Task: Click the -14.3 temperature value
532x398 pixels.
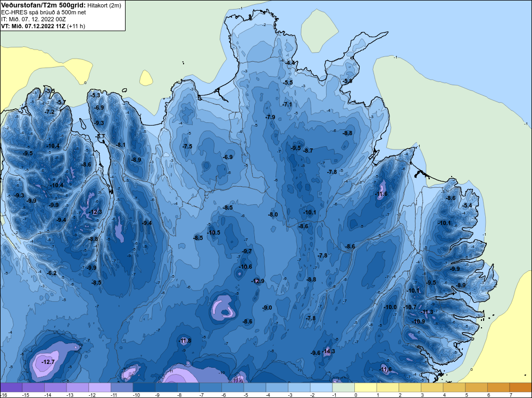Action: point(329,351)
